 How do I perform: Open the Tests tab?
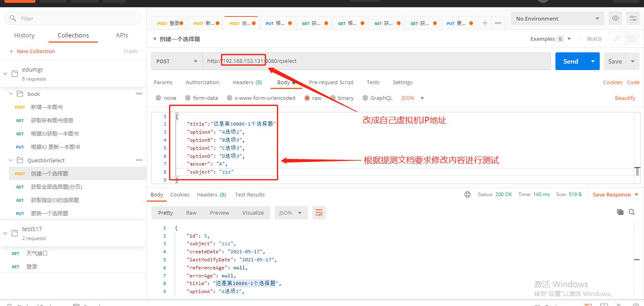[x=373, y=82]
